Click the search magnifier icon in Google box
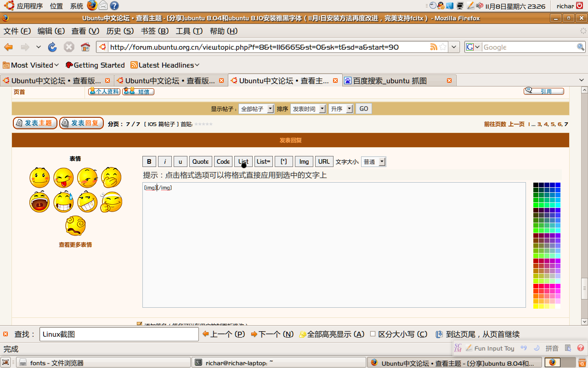 pos(581,47)
